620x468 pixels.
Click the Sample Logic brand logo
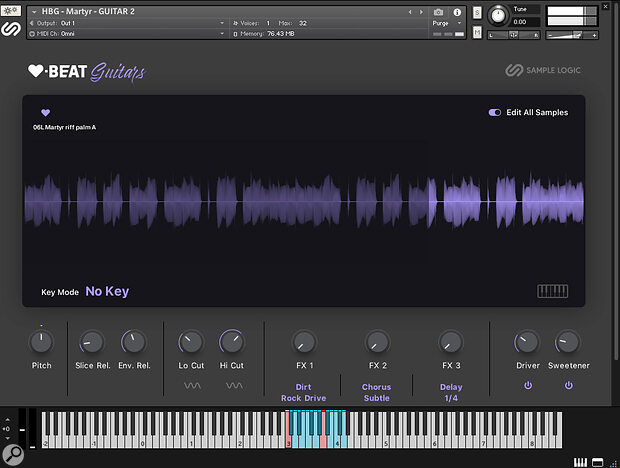[543, 70]
